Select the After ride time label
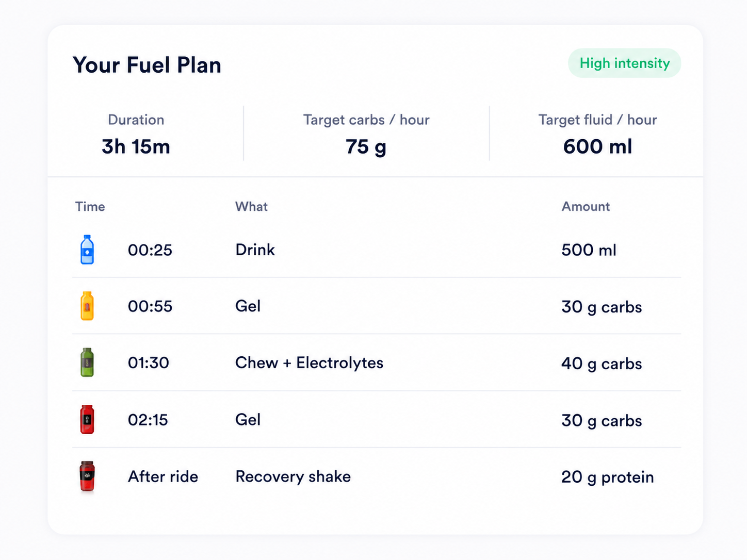 [163, 476]
